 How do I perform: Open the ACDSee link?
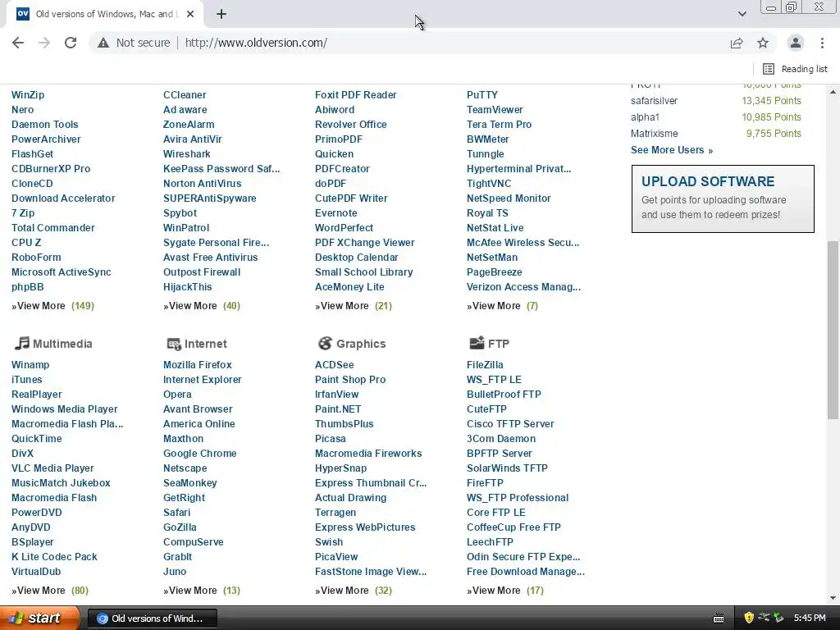pyautogui.click(x=335, y=365)
